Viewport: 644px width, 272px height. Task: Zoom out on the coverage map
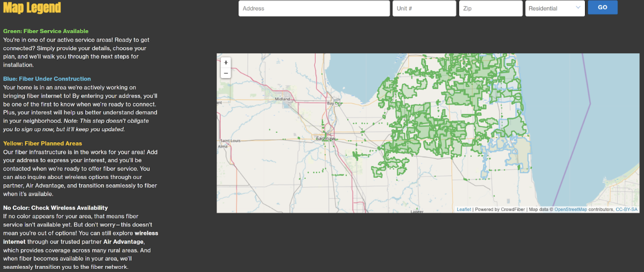tap(225, 73)
